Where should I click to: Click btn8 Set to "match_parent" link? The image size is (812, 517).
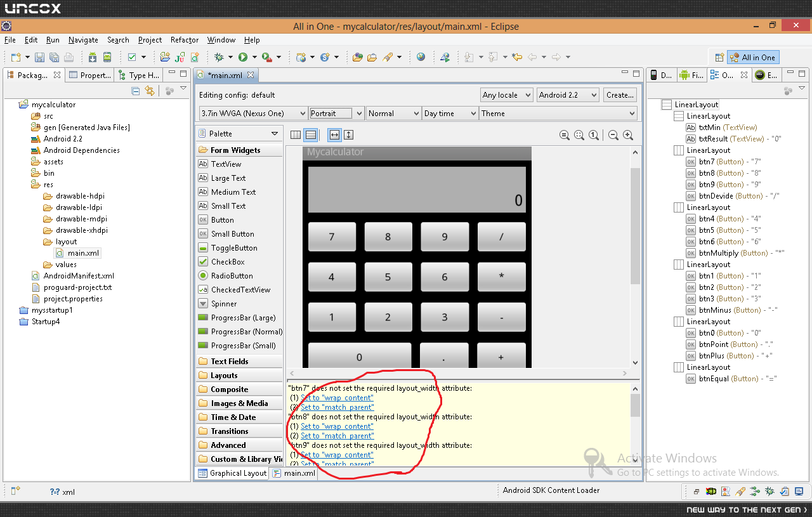(337, 436)
